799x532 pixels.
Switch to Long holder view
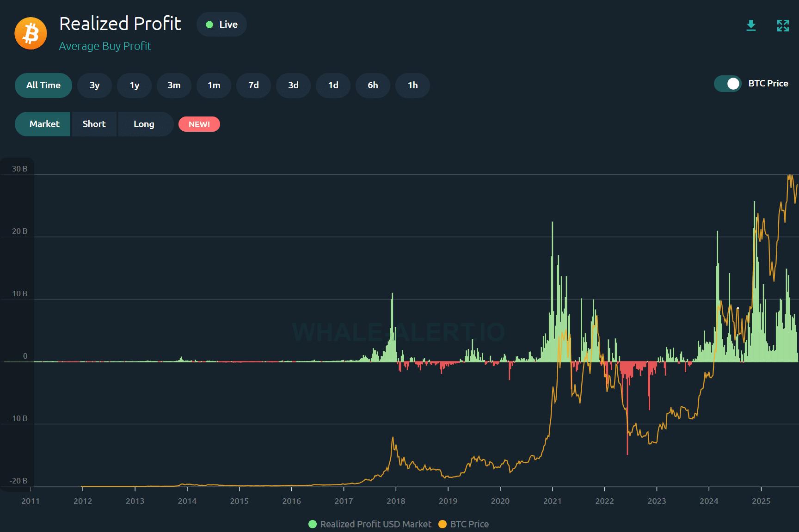144,124
